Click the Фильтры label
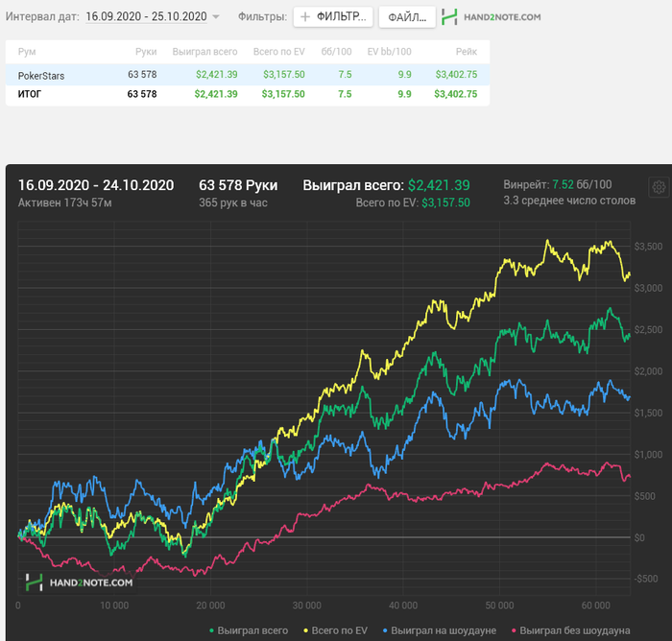 point(262,16)
